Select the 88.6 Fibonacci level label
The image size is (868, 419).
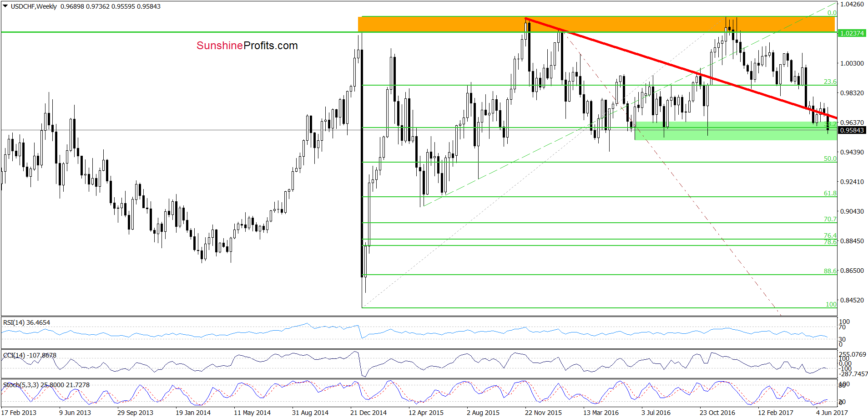(x=830, y=271)
